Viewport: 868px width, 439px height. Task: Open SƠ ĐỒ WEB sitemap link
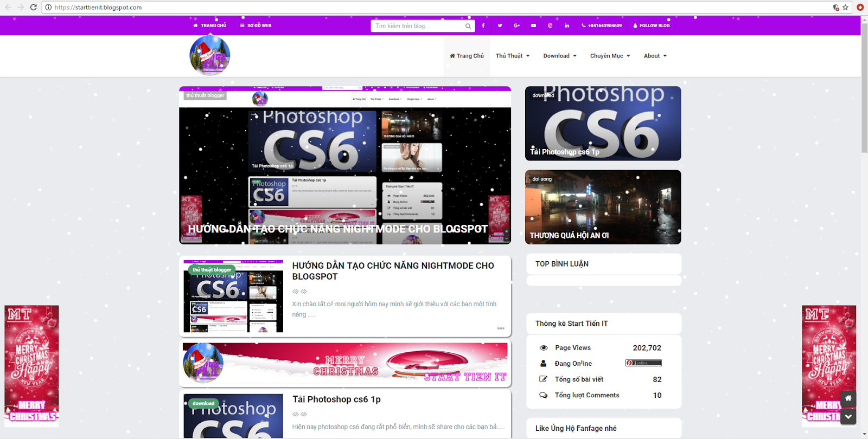(256, 25)
